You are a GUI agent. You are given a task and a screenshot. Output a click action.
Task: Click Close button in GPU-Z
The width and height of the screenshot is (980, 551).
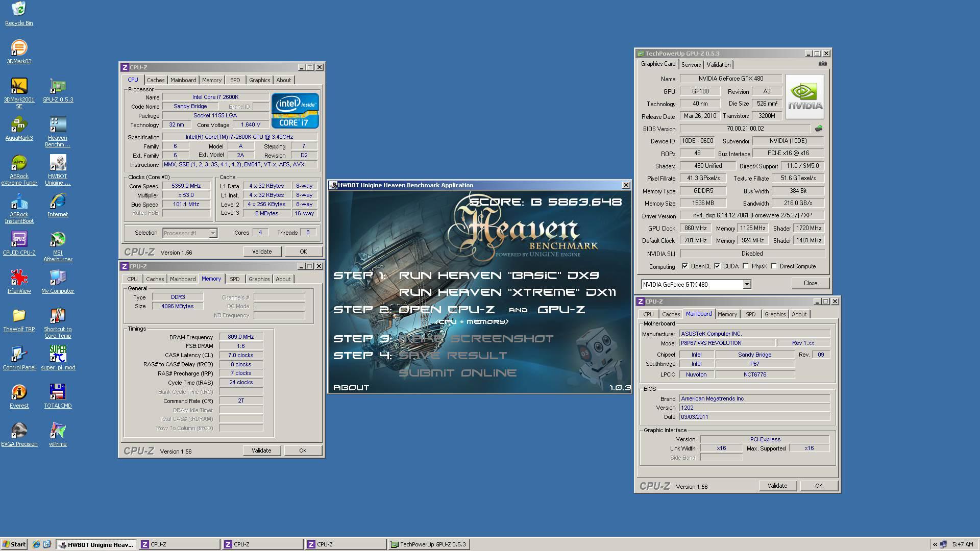tap(810, 283)
